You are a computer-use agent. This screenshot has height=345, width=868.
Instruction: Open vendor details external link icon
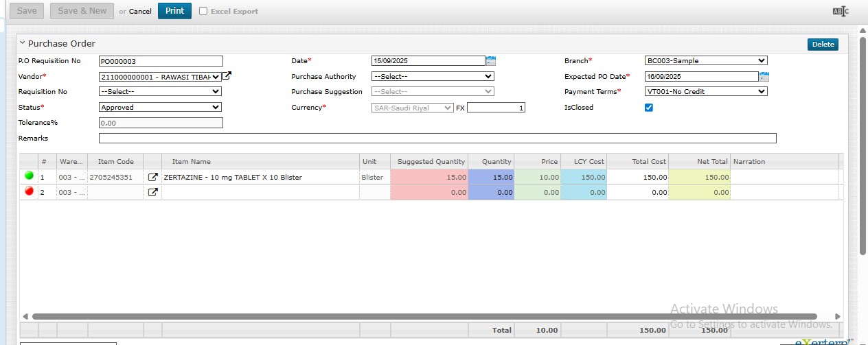(227, 76)
